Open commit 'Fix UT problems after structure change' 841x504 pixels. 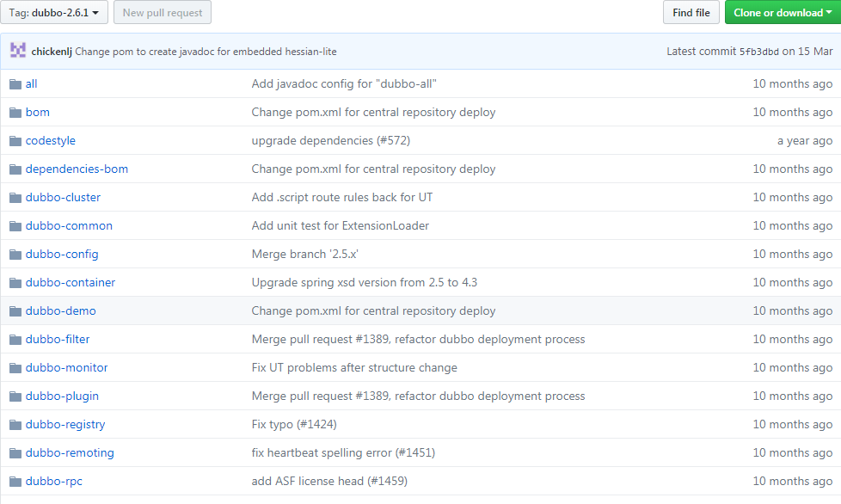coord(354,368)
